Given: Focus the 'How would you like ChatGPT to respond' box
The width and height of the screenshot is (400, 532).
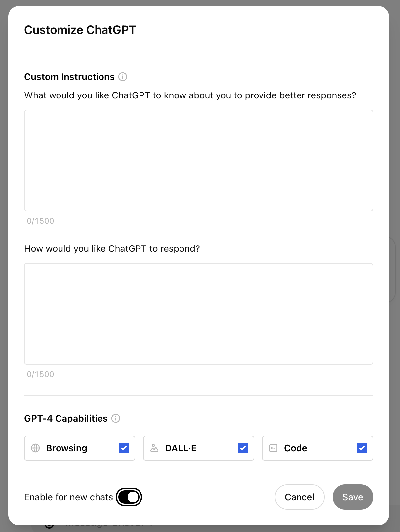Looking at the screenshot, I should [x=199, y=314].
